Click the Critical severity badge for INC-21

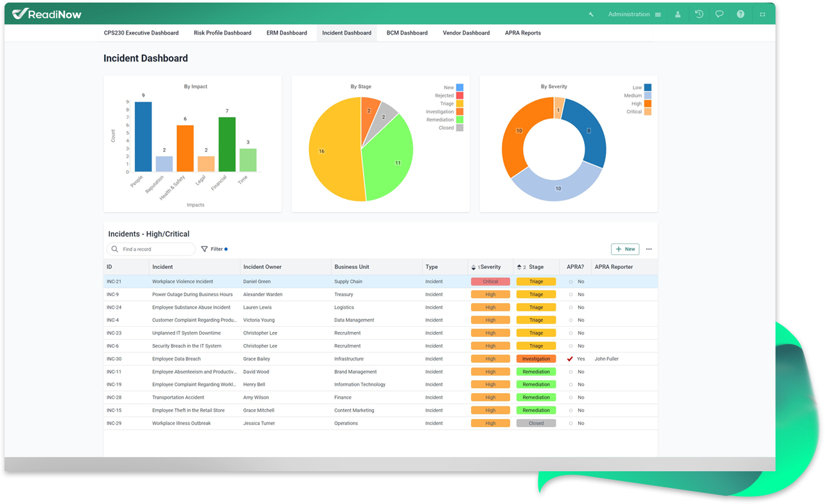click(490, 282)
